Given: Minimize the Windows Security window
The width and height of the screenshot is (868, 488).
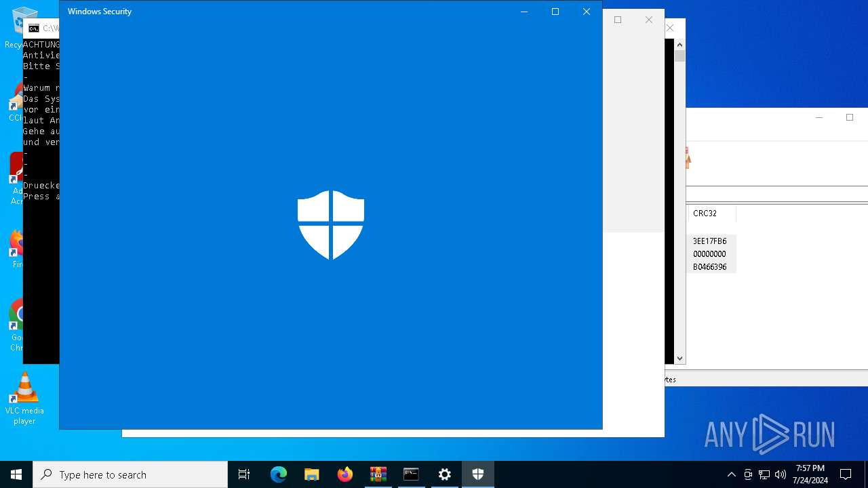Looking at the screenshot, I should coord(524,12).
